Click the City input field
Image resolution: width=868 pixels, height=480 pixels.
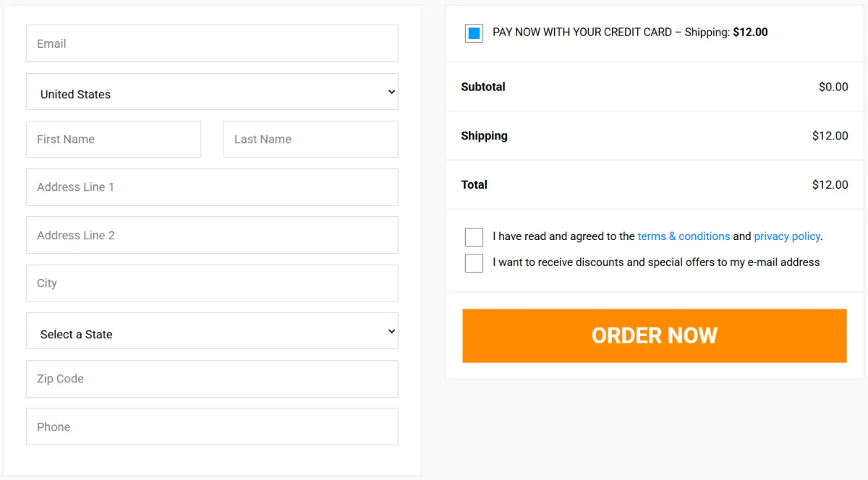(x=212, y=283)
